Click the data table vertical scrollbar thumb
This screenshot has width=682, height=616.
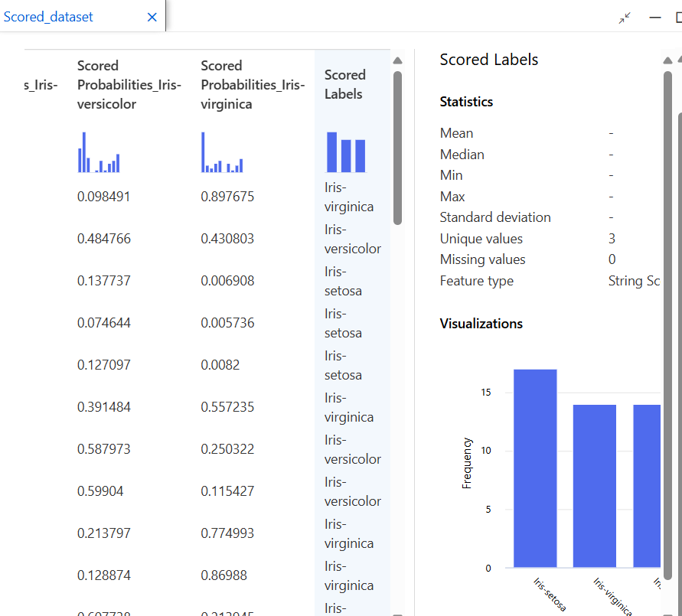point(397,148)
